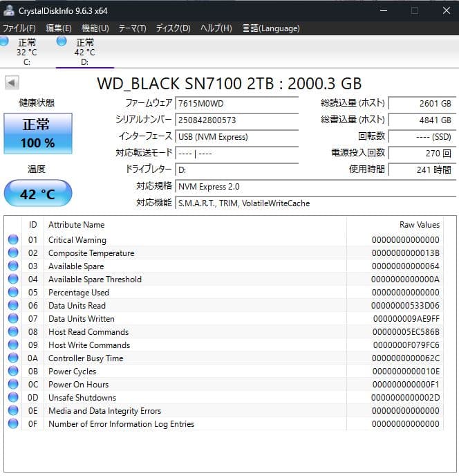Click the Critical Warning status circle icon
The width and height of the screenshot is (459, 476).
[x=13, y=239]
